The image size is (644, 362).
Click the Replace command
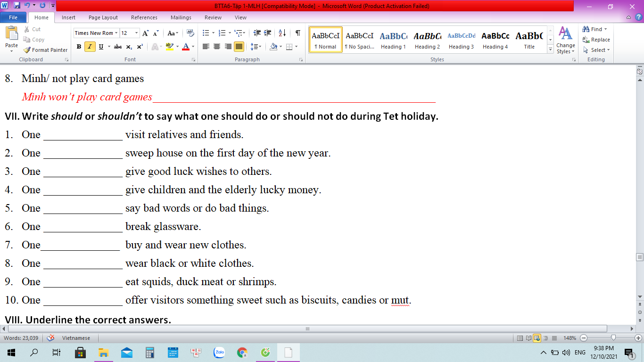point(596,40)
